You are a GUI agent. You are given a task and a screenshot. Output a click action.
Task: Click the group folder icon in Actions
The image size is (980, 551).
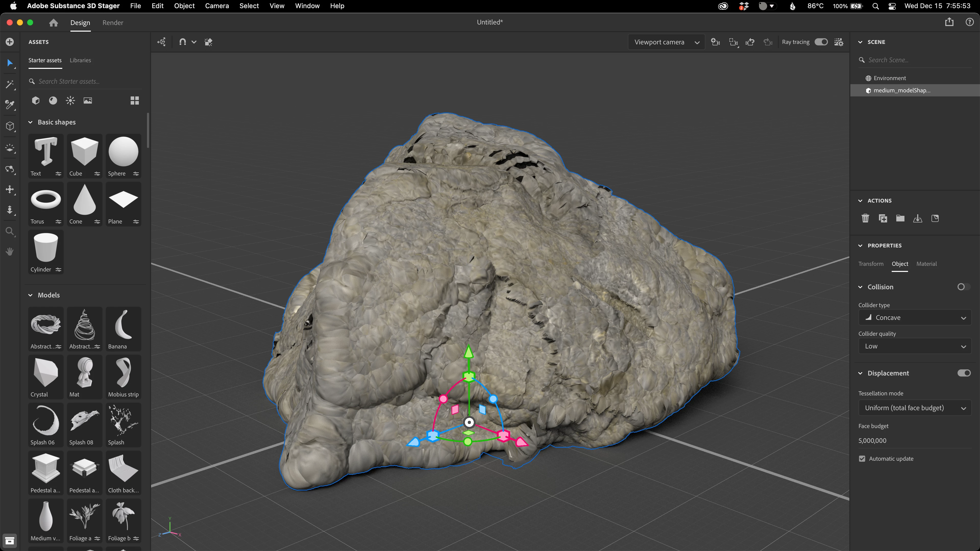(x=900, y=218)
